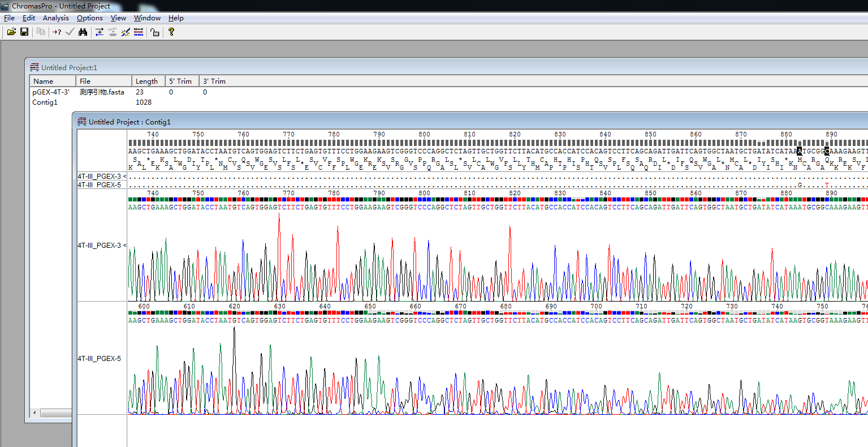Click the opposing arrows toolbar icon
Screen dimensions: 868x447
point(100,32)
